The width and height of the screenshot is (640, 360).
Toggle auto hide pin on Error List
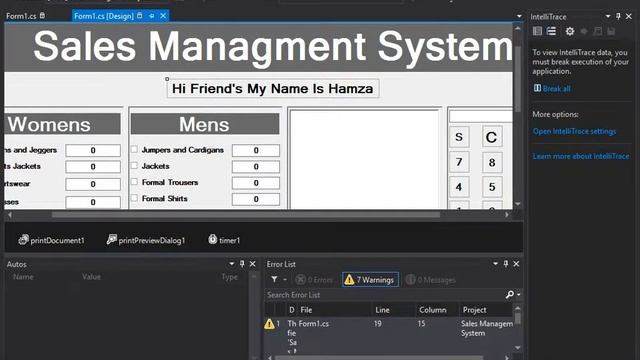click(x=506, y=264)
